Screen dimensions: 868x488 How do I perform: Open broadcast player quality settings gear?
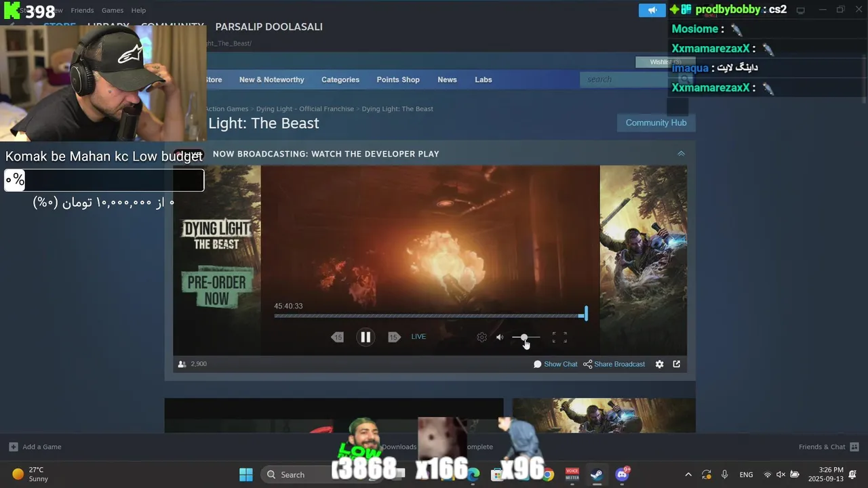click(x=481, y=337)
